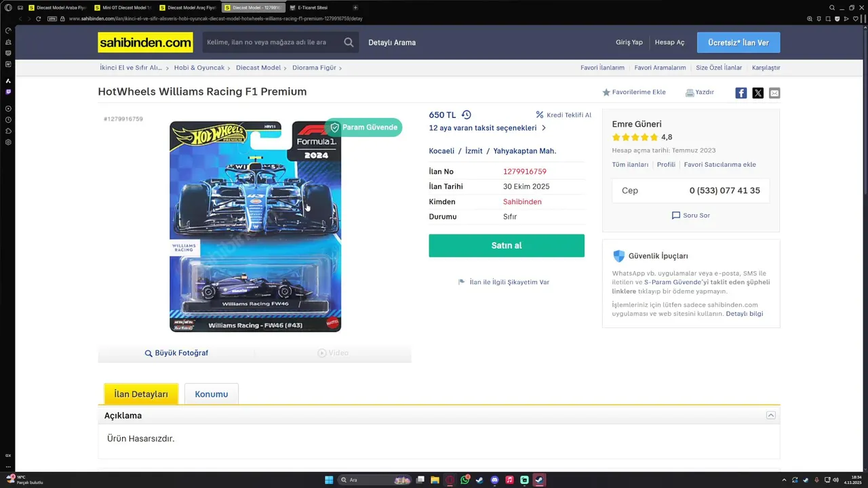Open the ad blocker shield icon
This screenshot has height=488, width=868.
tap(837, 18)
